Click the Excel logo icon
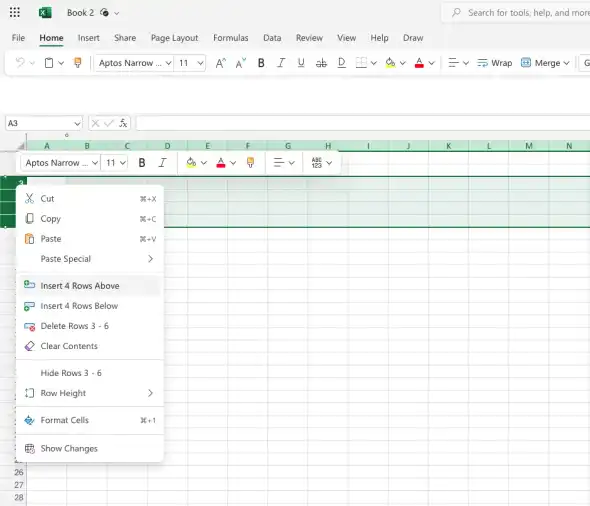590x506 pixels. 45,13
